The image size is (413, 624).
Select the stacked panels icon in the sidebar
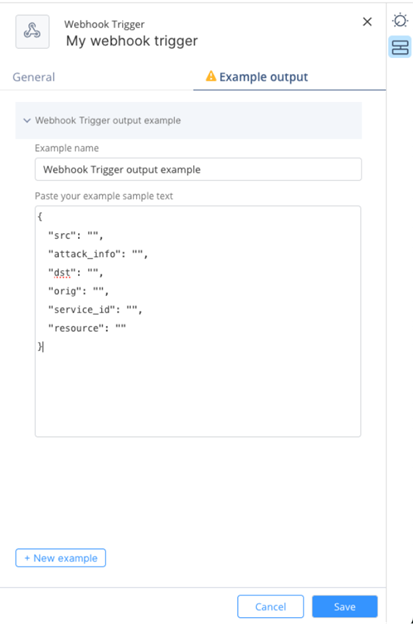[400, 47]
